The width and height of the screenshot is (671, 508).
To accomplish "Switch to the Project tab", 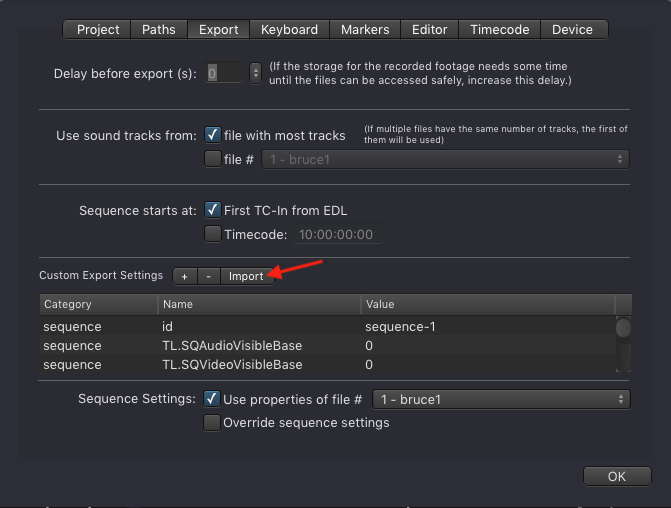I will coord(98,30).
